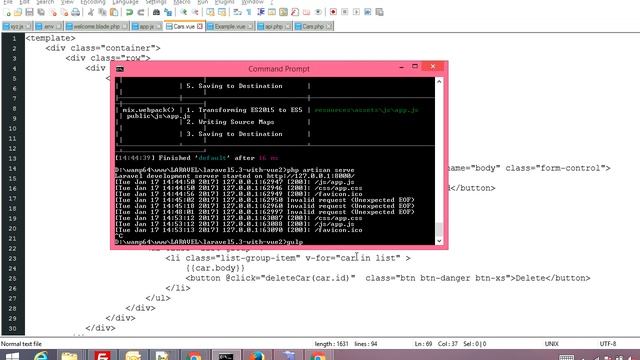Click the UNIX line-ending status entry

(x=551, y=344)
